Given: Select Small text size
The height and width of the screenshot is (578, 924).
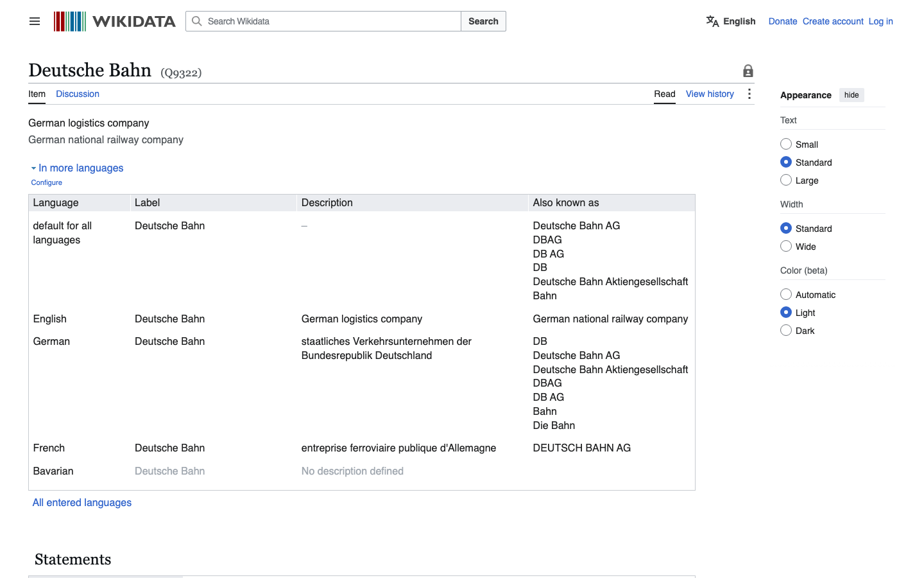Looking at the screenshot, I should [x=786, y=144].
